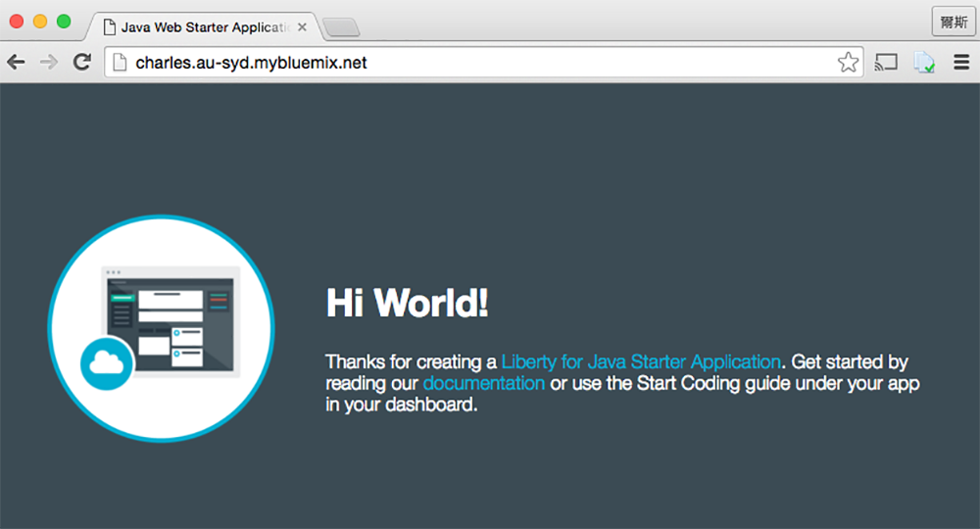Click the profile button at top right
Screen dimensions: 980x529
pyautogui.click(x=952, y=22)
